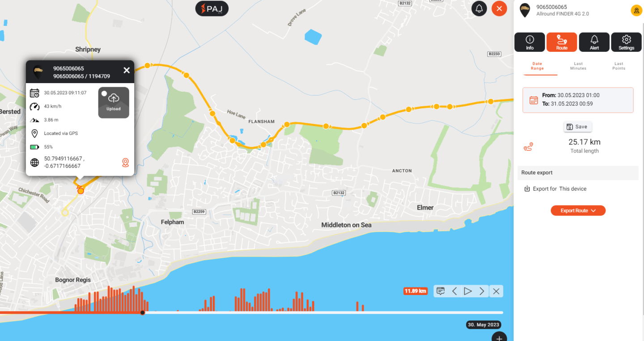The height and width of the screenshot is (341, 644).
Task: Click the Save button
Action: coord(578,127)
